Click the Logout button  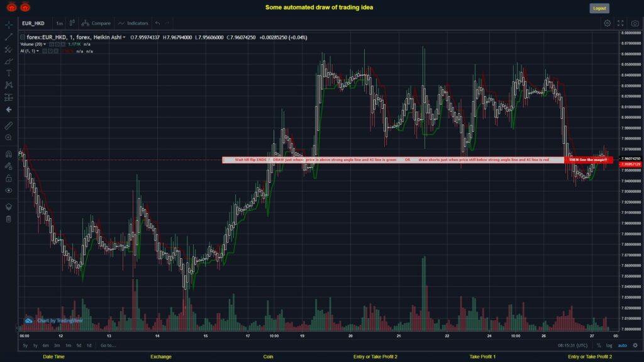[599, 8]
